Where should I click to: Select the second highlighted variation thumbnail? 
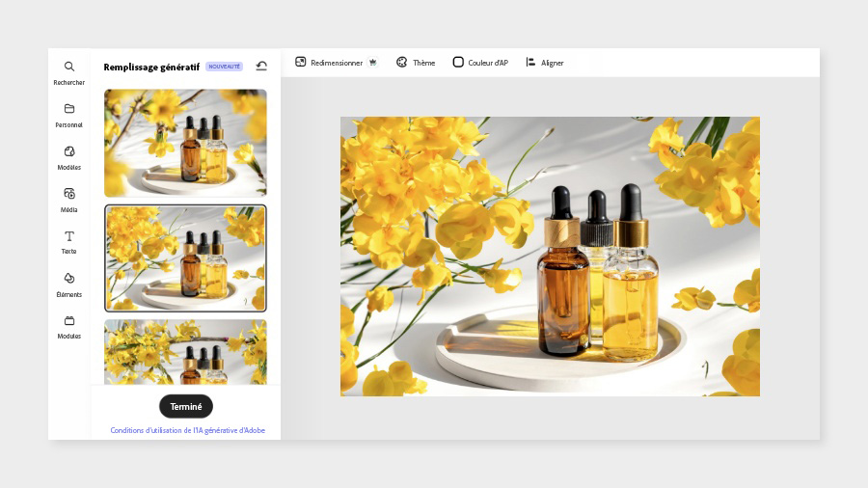[x=185, y=258]
